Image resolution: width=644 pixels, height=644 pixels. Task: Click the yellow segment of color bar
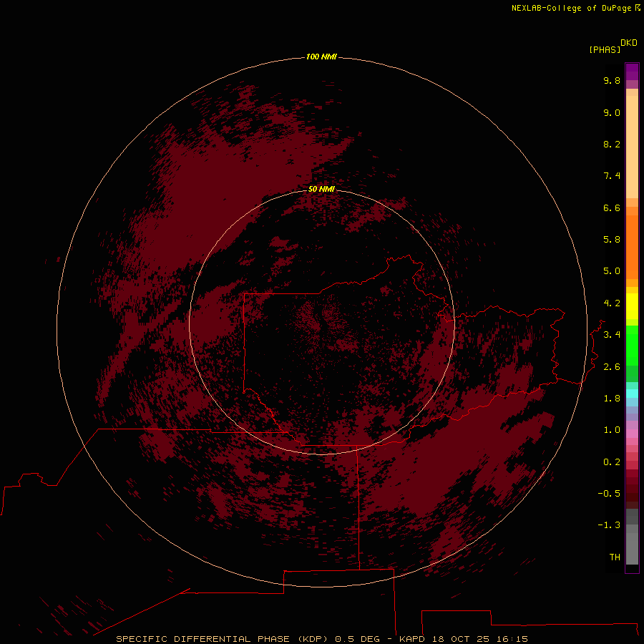(632, 306)
